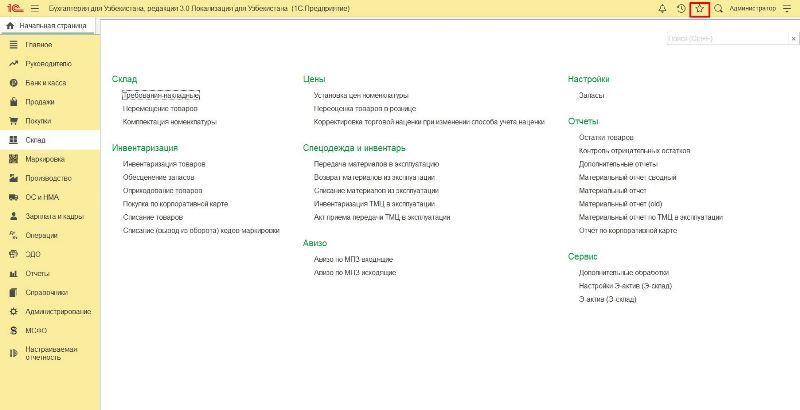Screen dimensions: 800x410
Task: Open the Администрирование section
Action: pyautogui.click(x=60, y=310)
